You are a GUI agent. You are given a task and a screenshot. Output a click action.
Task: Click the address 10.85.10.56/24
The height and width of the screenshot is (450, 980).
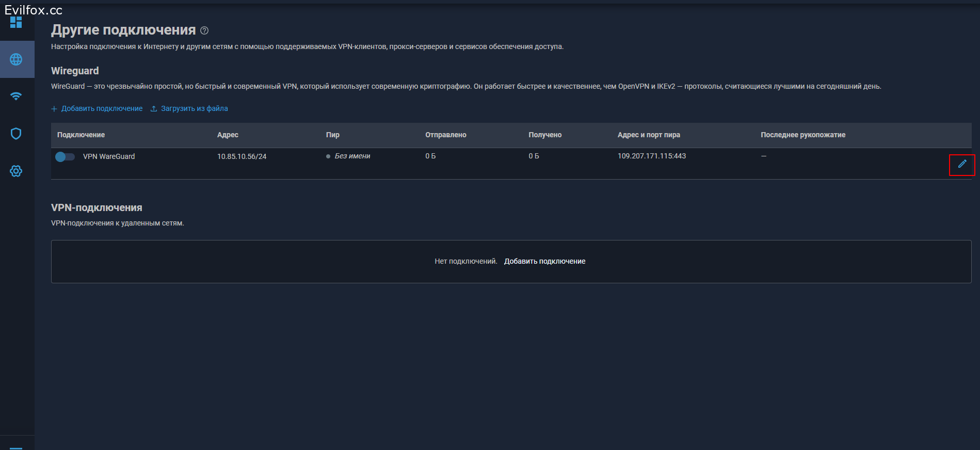[x=242, y=156]
